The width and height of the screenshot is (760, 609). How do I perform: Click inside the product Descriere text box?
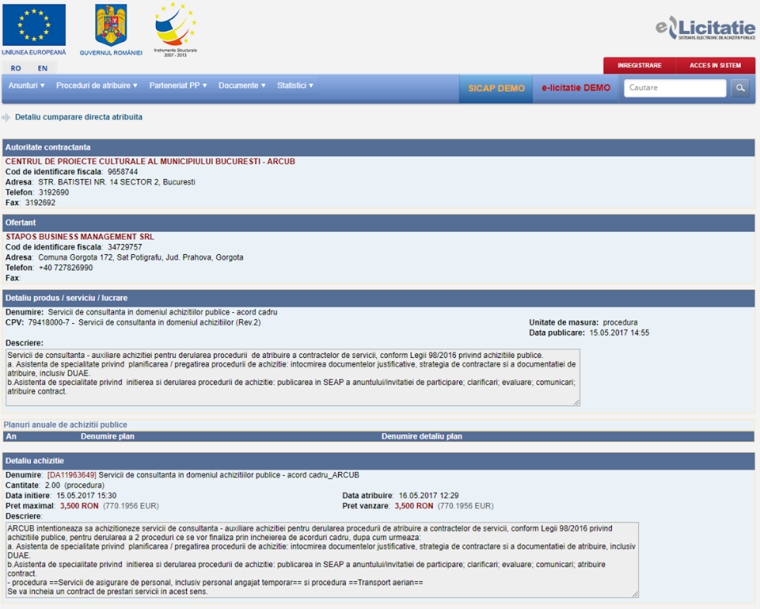coord(293,378)
